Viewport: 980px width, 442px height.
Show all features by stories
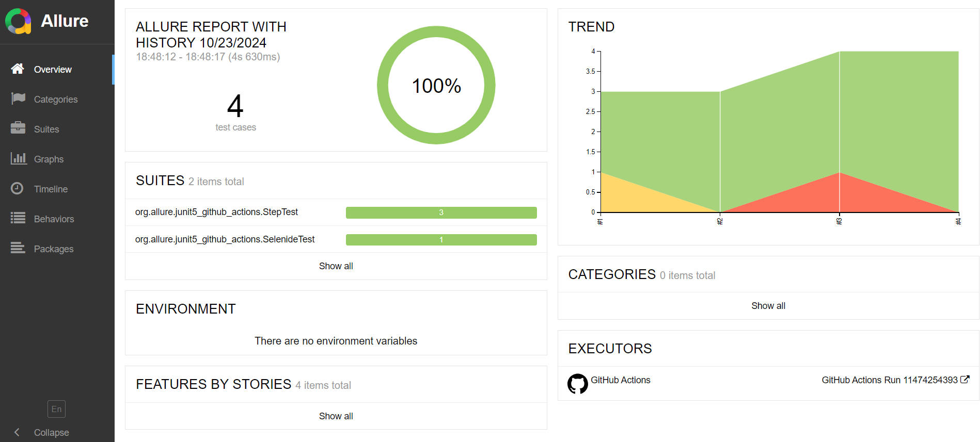336,416
